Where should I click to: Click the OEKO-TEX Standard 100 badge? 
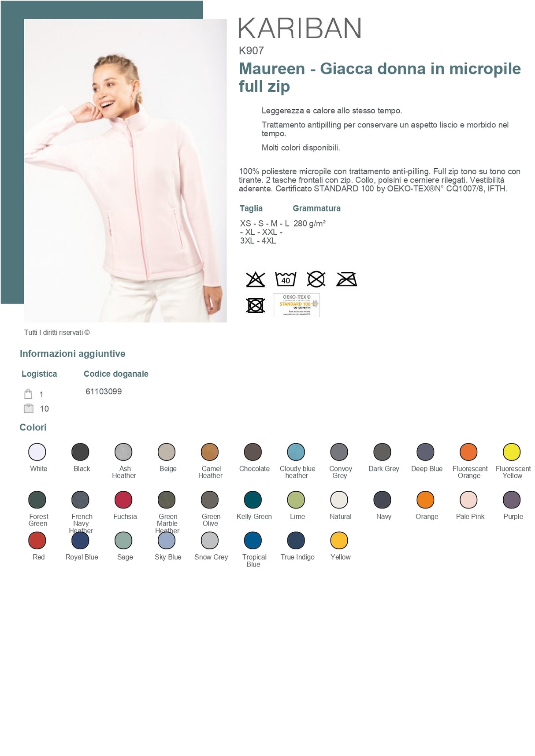pos(297,305)
